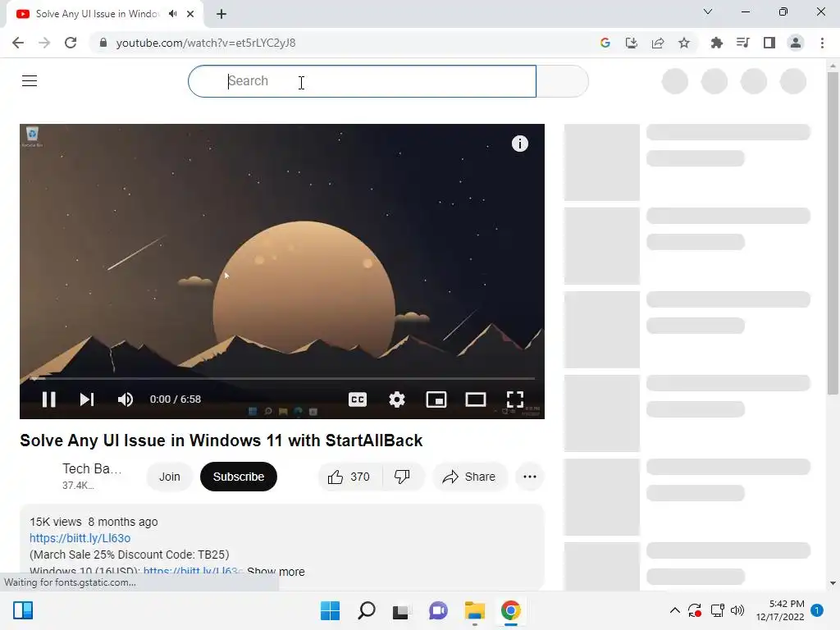The height and width of the screenshot is (630, 840).
Task: Enable miniplayer mode
Action: [436, 399]
